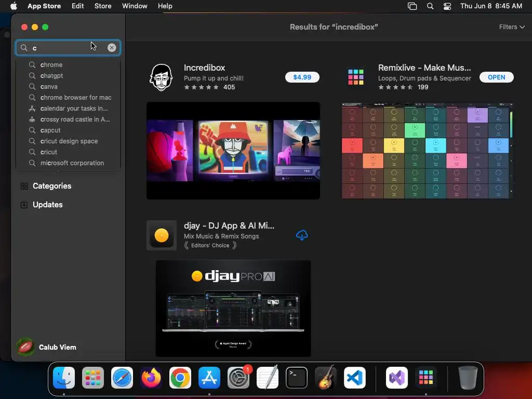View the Remixlive pad grid screenshot
The width and height of the screenshot is (532, 399).
(x=427, y=150)
